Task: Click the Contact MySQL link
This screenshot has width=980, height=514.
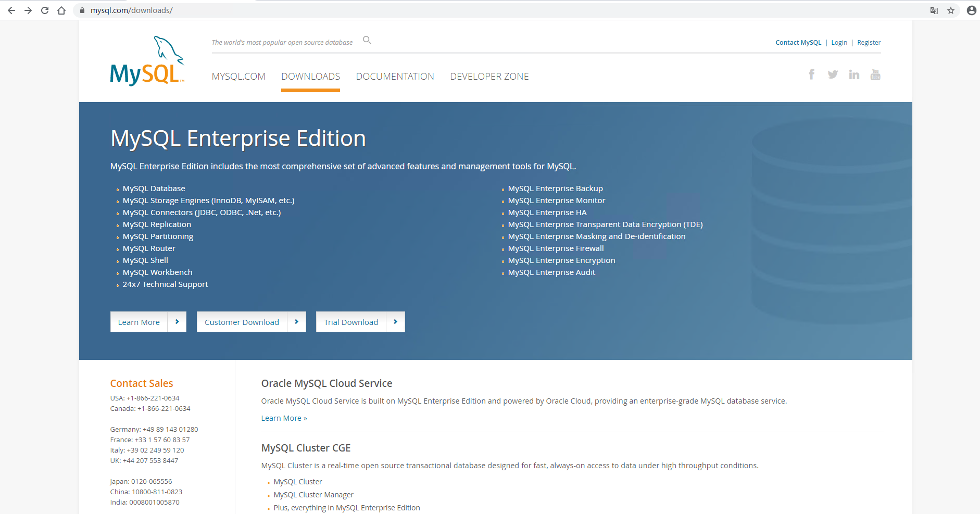Action: click(x=798, y=43)
